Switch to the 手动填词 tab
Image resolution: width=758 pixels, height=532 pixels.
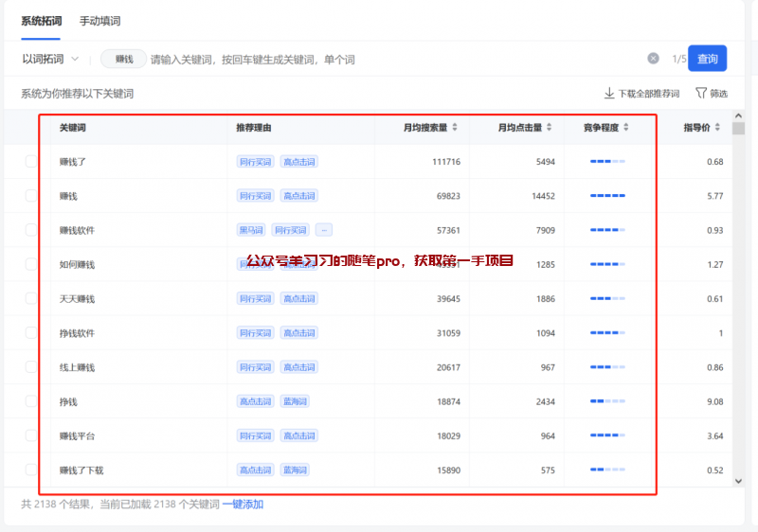99,21
